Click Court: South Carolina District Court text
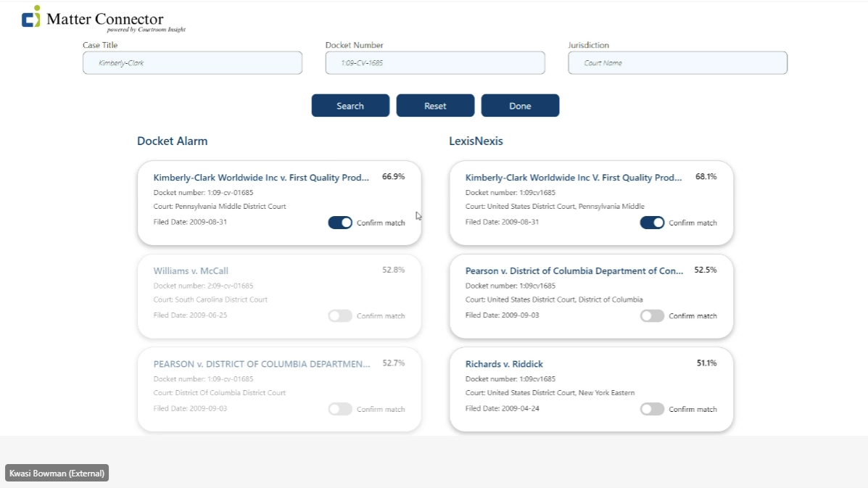This screenshot has height=488, width=868. pyautogui.click(x=210, y=299)
